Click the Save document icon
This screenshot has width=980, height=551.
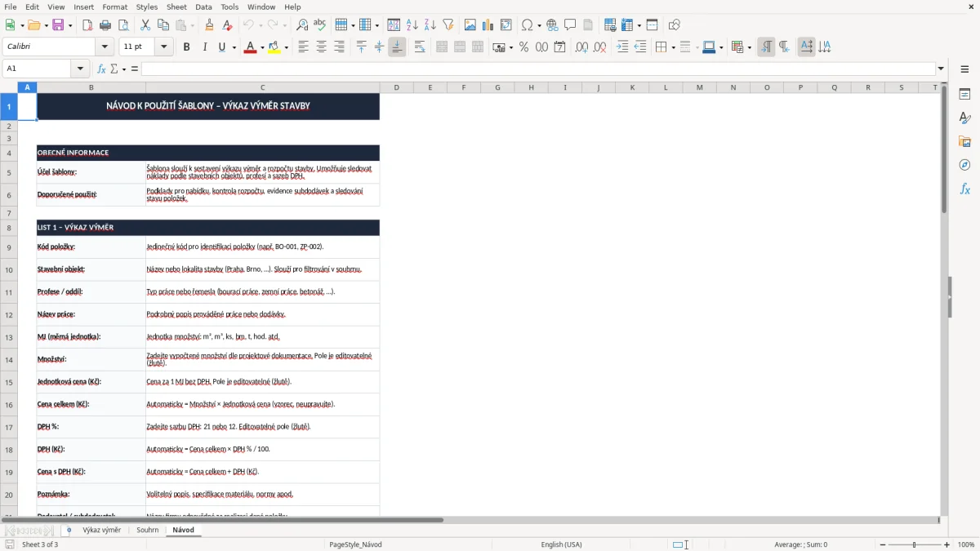(x=58, y=25)
